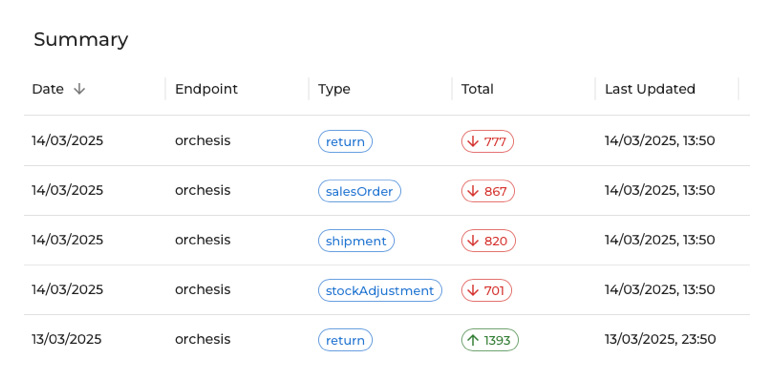The image size is (775, 380).
Task: Click the red down arrow beside 777
Action: (473, 142)
